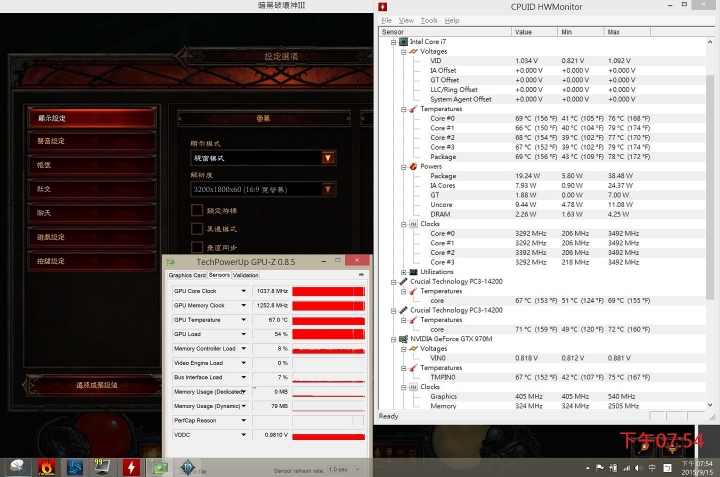Open HWMonitor Help menu
Image resolution: width=720 pixels, height=477 pixels.
pyautogui.click(x=452, y=20)
